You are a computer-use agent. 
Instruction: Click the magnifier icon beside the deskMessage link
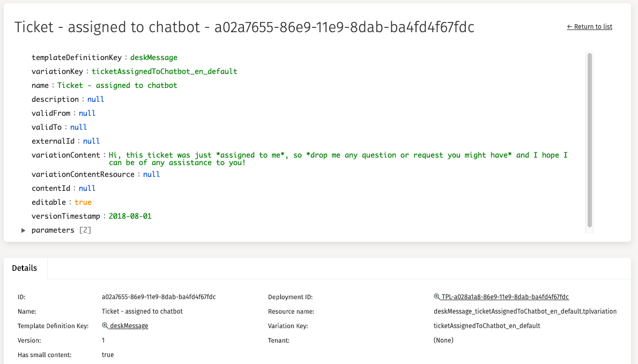105,326
